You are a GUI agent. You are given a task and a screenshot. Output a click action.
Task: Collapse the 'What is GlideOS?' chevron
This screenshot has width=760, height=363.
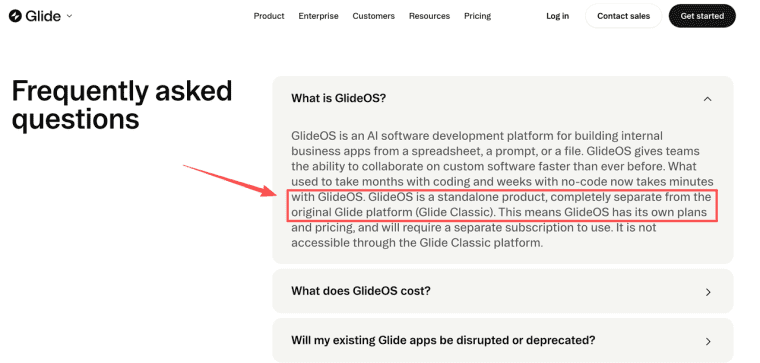point(708,99)
